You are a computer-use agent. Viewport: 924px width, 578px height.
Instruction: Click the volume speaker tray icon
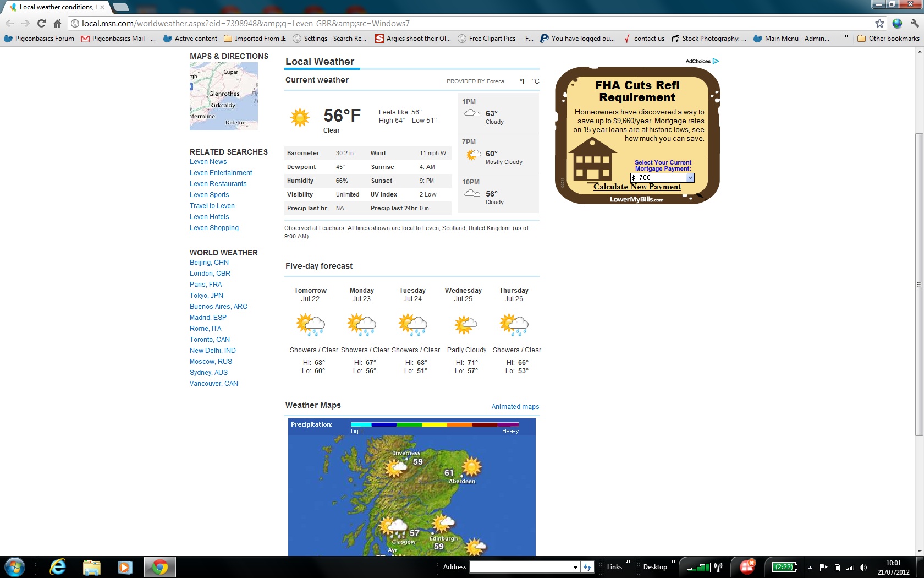(x=863, y=568)
